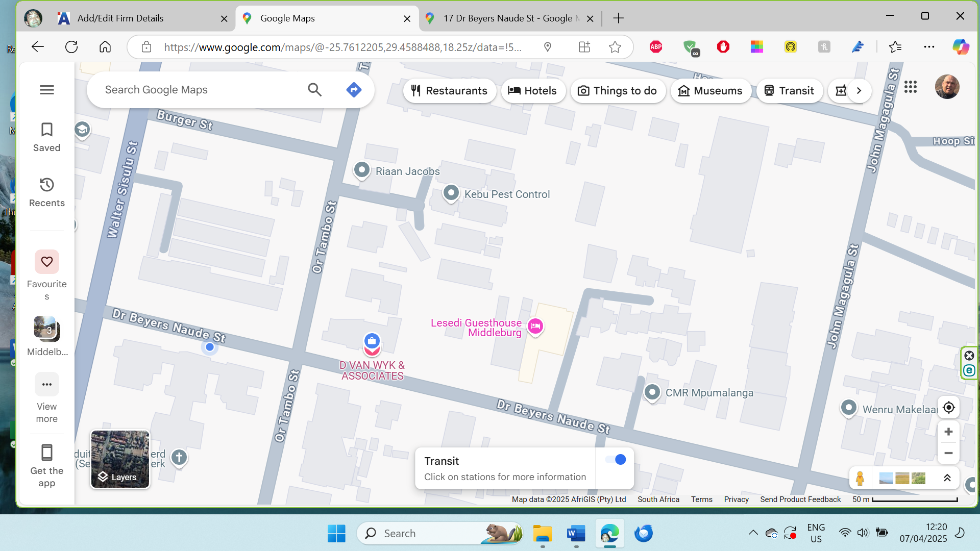
Task: Click the Kebu Pest Control pin
Action: click(x=451, y=193)
